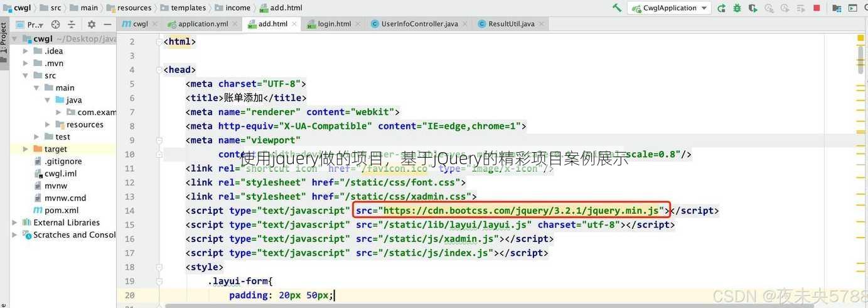Click the yellow inspection warning indicator
868x308 pixels.
860,38
